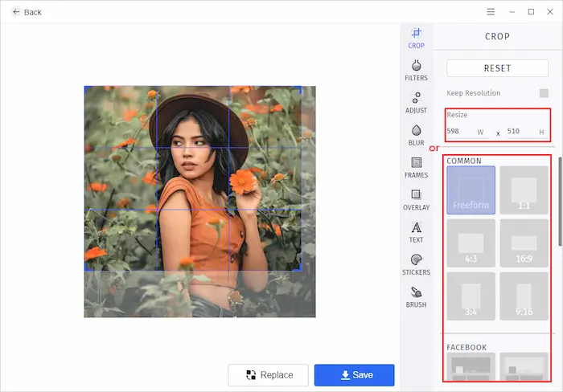Click the FACEBOOK section heading
This screenshot has height=392, width=563.
pos(466,347)
